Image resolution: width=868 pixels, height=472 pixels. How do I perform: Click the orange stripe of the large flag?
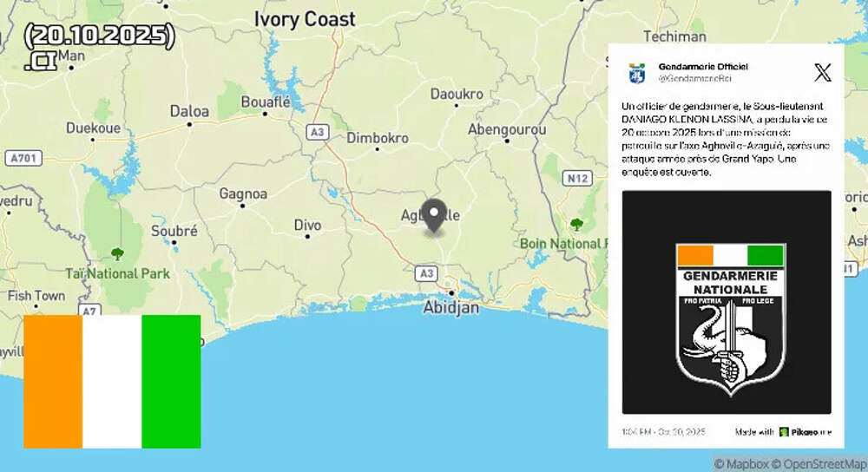coord(53,381)
